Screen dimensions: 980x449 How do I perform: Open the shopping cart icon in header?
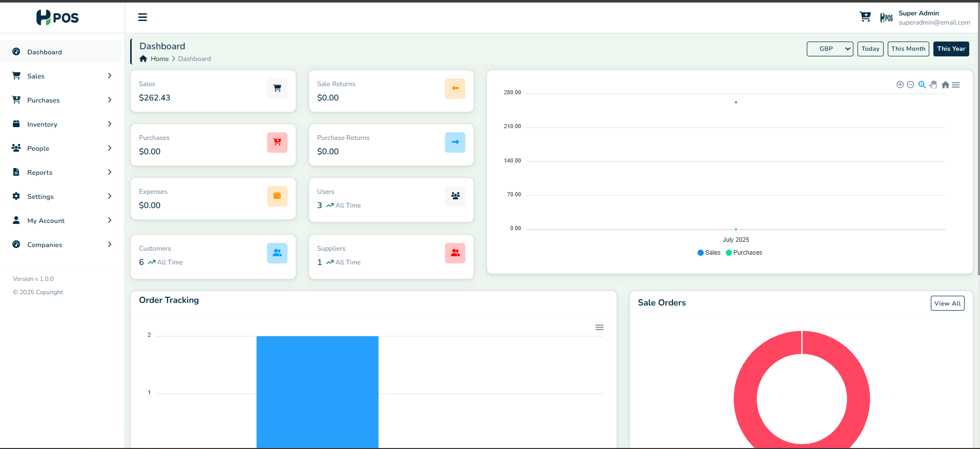(x=865, y=17)
